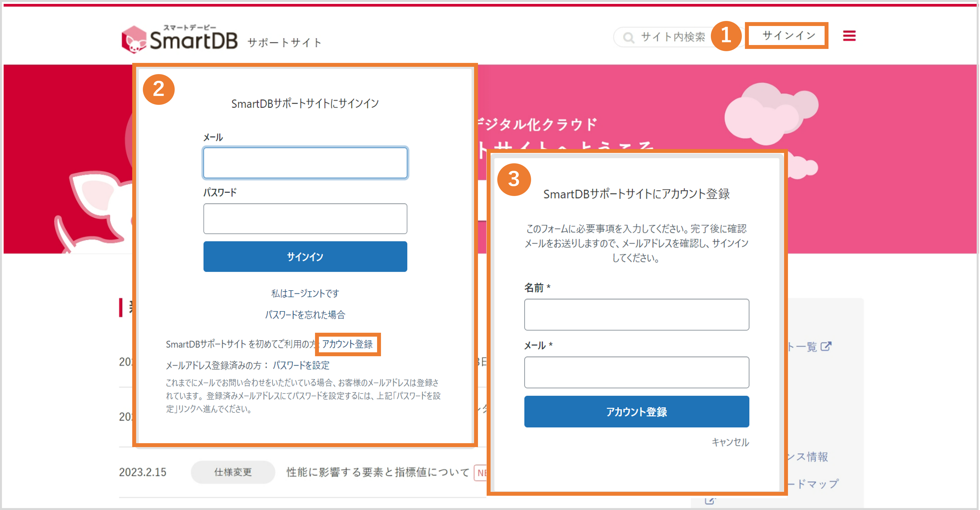Click the アカウント登録 link in sign-in form
Image resolution: width=980 pixels, height=510 pixels.
(x=347, y=344)
